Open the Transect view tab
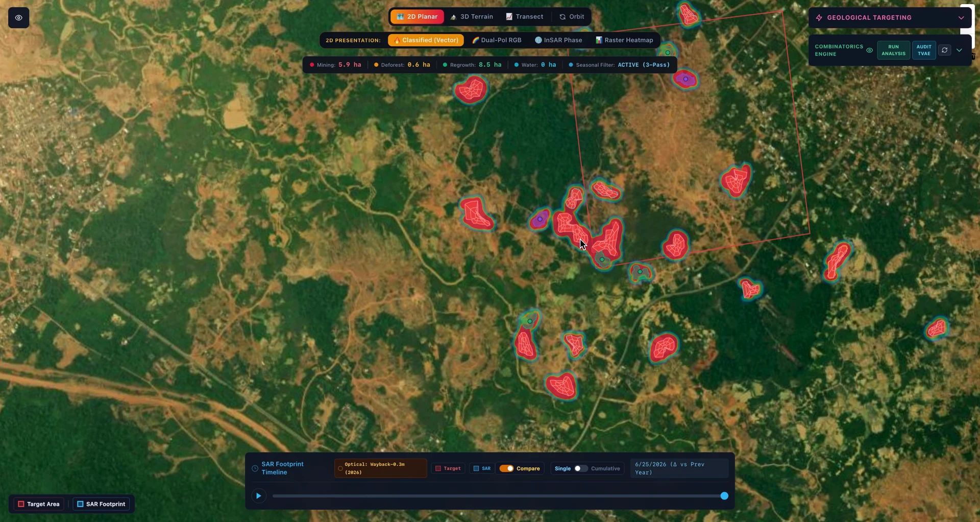Image resolution: width=980 pixels, height=522 pixels. pyautogui.click(x=524, y=17)
